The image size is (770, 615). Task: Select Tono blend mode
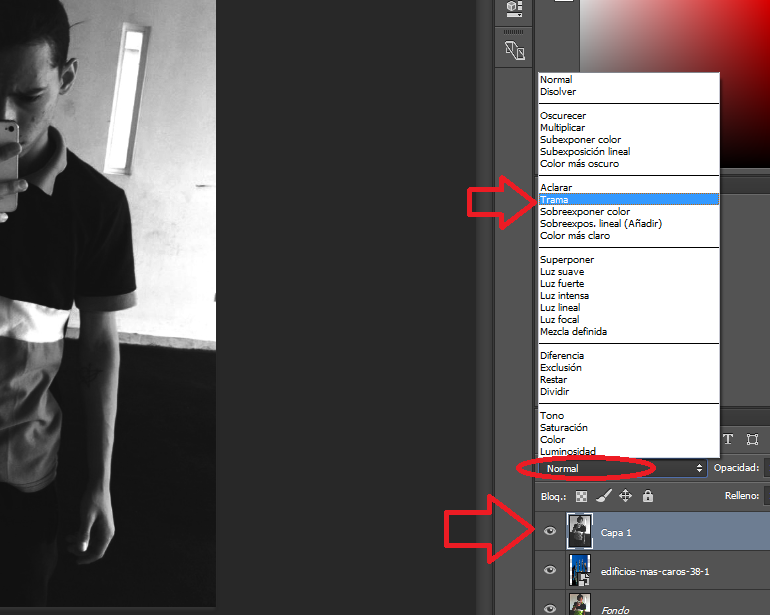point(629,416)
